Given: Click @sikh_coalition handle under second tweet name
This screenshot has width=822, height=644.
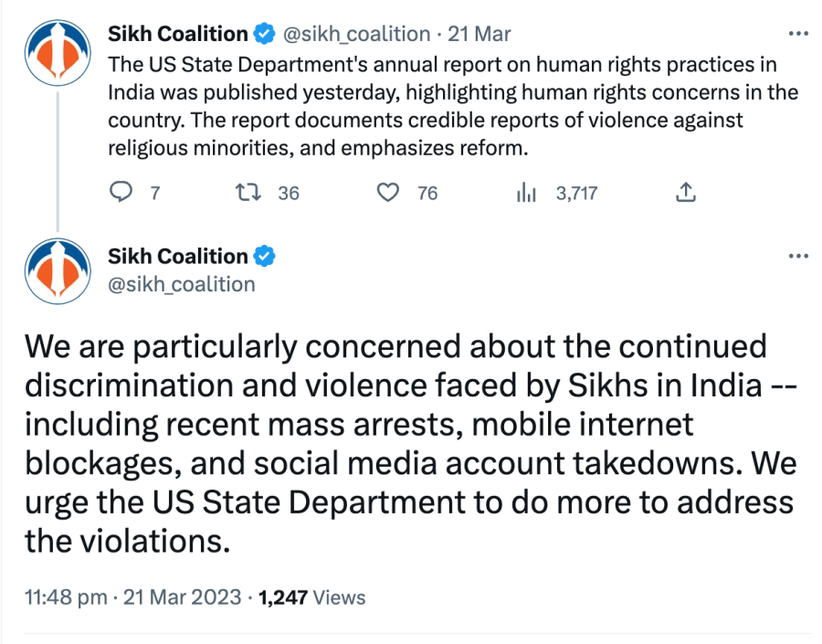Looking at the screenshot, I should coord(182,284).
